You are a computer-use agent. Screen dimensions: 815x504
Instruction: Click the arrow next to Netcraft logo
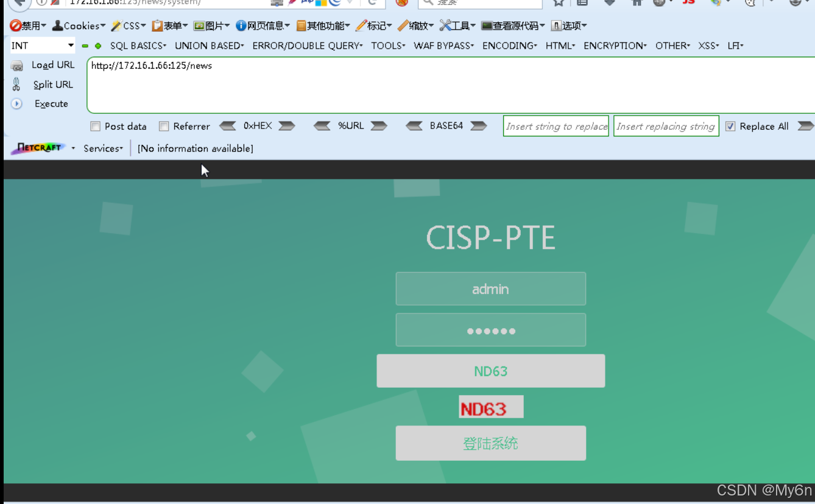click(73, 148)
